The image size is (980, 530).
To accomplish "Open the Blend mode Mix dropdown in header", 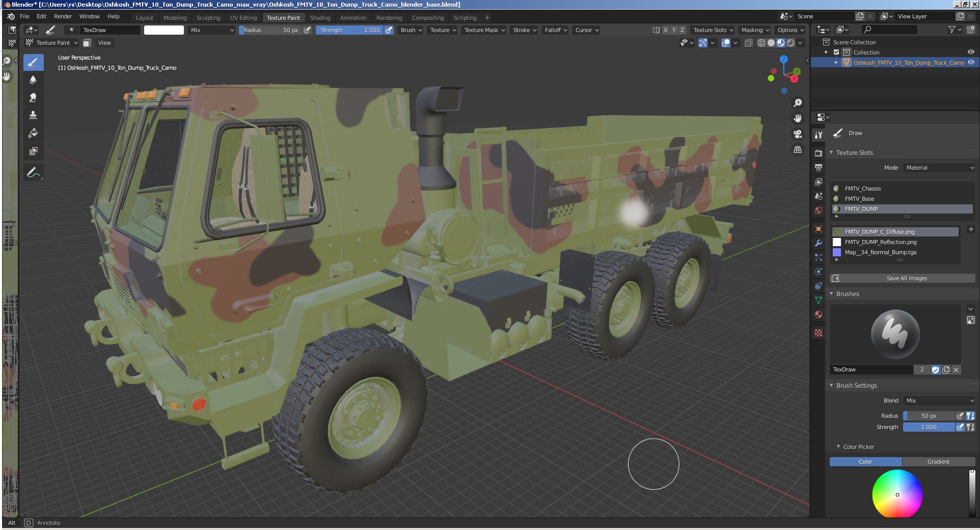I will [x=211, y=30].
